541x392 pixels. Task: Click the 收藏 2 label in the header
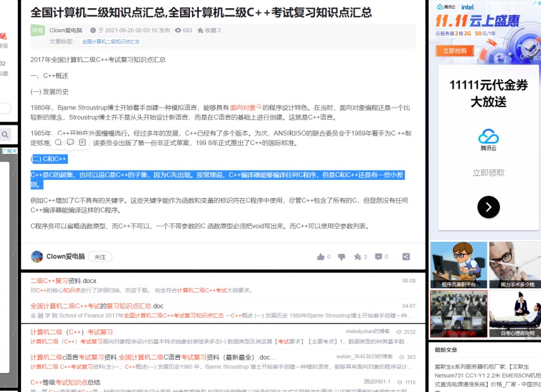213,30
